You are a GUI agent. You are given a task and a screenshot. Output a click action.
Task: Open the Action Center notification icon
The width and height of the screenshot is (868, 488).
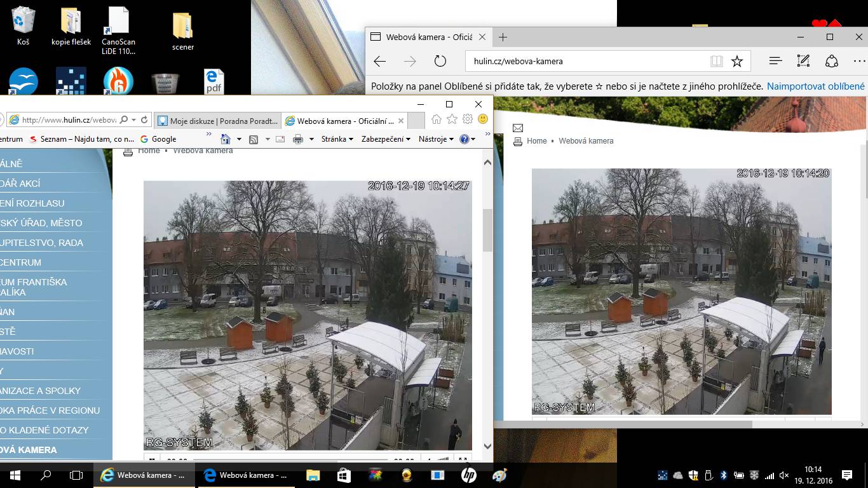coord(846,475)
